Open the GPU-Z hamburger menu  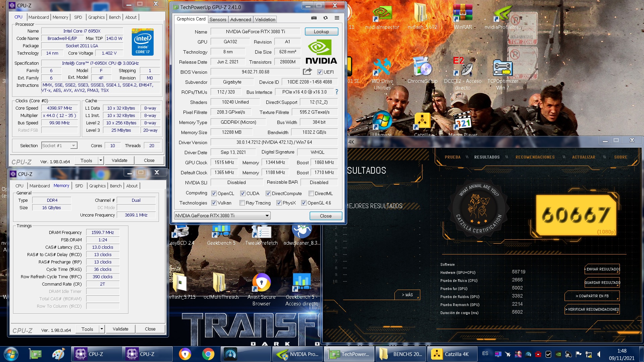tap(337, 18)
